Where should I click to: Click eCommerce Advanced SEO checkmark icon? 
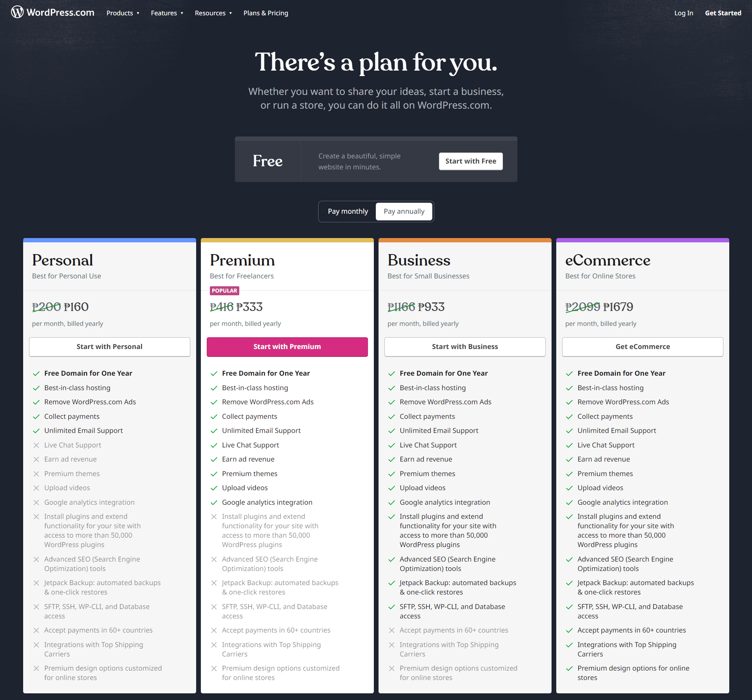(x=569, y=559)
